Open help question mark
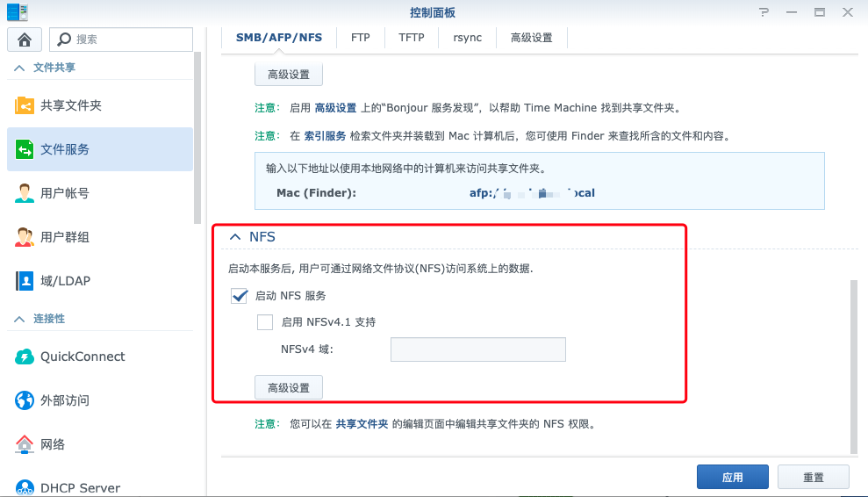Viewport: 868px width, 497px height. click(x=764, y=12)
